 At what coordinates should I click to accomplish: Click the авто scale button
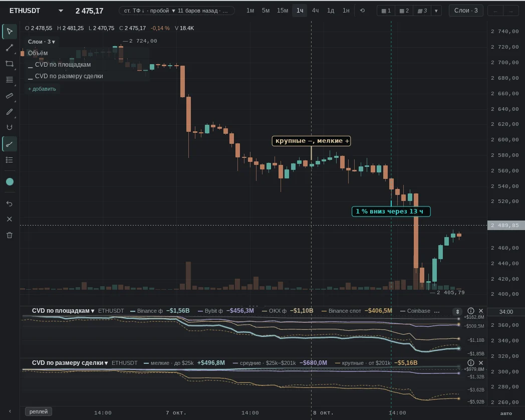point(506,413)
